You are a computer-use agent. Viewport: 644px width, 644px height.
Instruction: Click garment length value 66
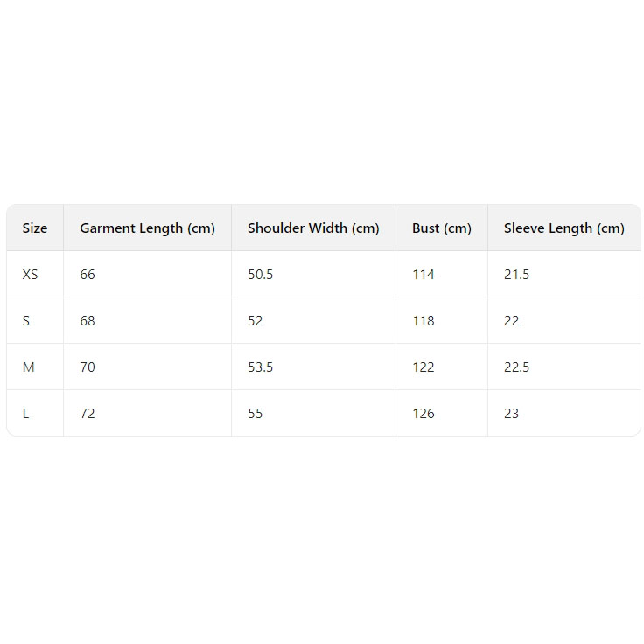click(87, 275)
